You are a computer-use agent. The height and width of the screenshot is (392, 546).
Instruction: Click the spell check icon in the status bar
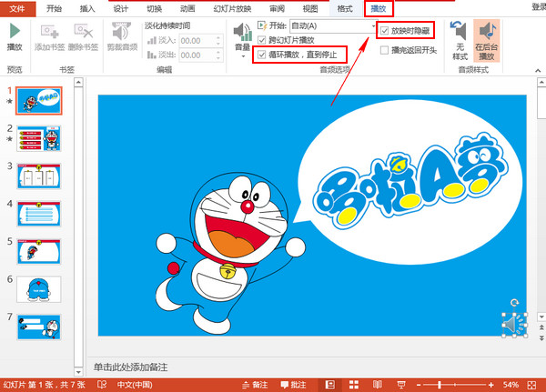[x=102, y=385]
